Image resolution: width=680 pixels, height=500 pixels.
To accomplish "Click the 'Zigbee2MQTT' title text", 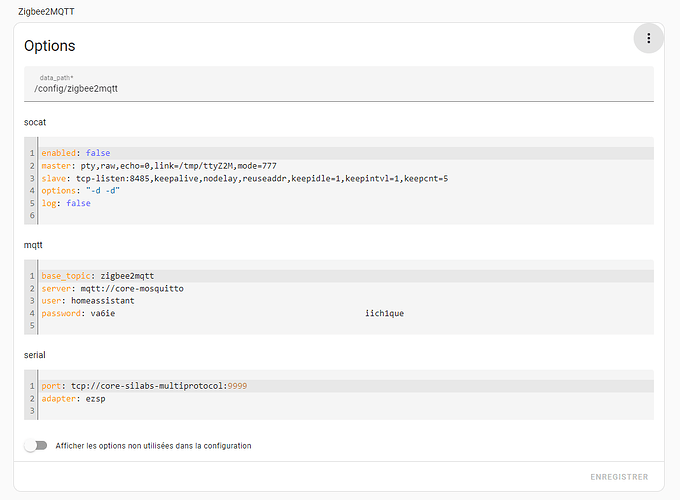I will tap(46, 12).
